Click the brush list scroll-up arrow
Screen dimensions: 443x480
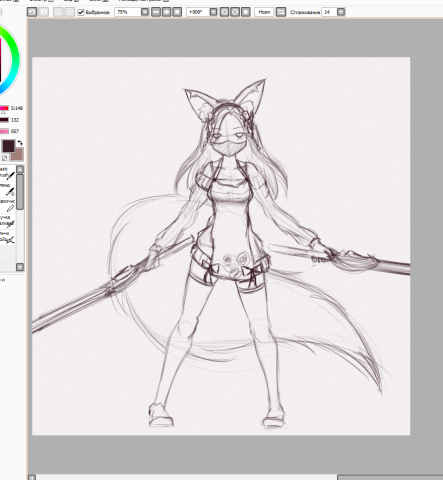[20, 169]
